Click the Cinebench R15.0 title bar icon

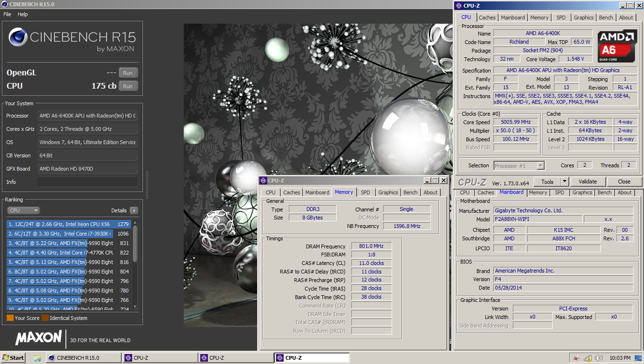5,4
